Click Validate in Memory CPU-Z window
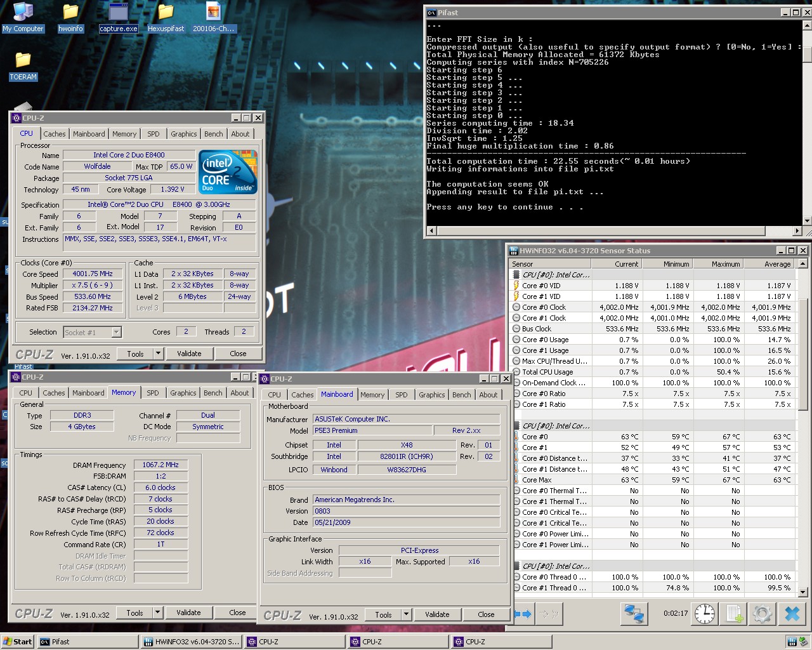 [188, 613]
